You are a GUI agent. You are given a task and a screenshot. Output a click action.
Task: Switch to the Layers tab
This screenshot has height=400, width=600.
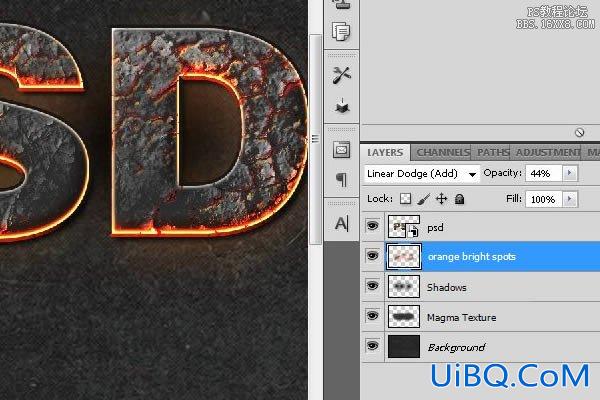(x=385, y=152)
